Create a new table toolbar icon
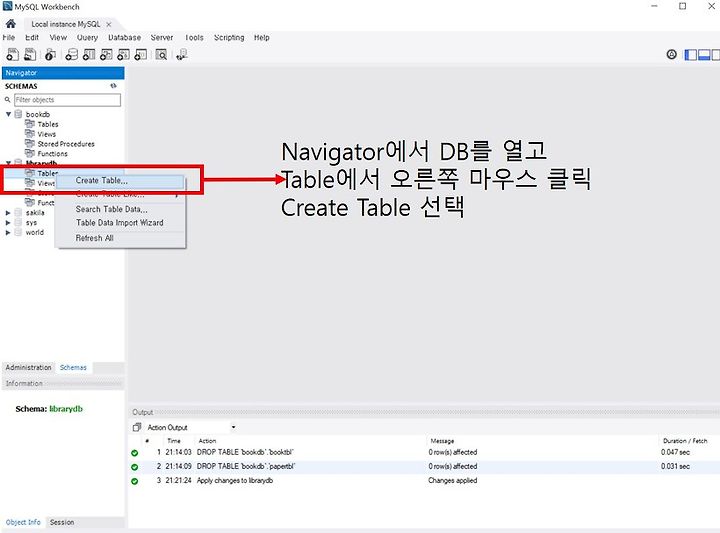The width and height of the screenshot is (720, 533). coord(89,55)
